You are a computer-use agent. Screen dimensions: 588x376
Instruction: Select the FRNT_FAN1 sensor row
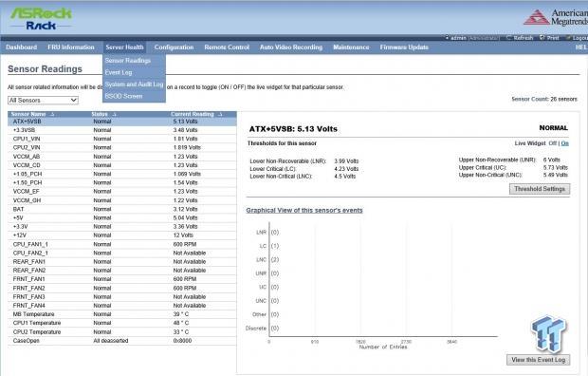tap(122, 279)
